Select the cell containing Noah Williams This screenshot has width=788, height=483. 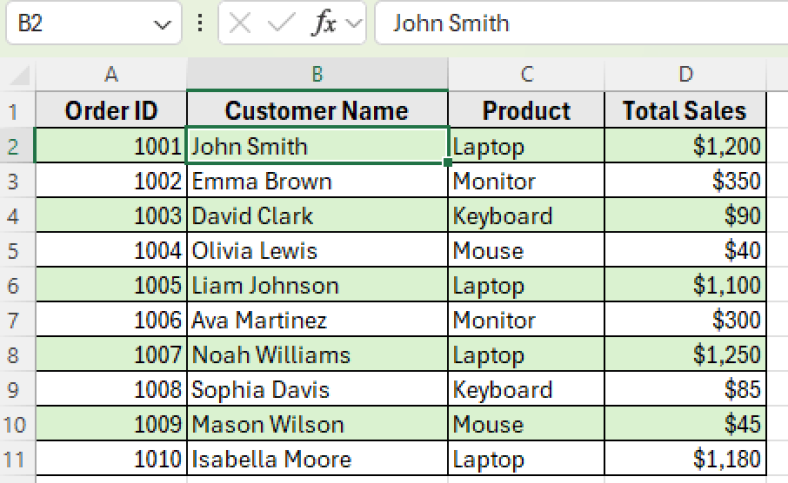point(317,354)
